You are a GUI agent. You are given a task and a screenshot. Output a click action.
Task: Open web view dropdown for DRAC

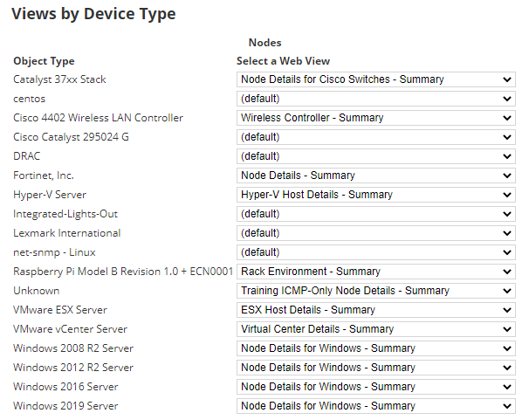tap(376, 156)
